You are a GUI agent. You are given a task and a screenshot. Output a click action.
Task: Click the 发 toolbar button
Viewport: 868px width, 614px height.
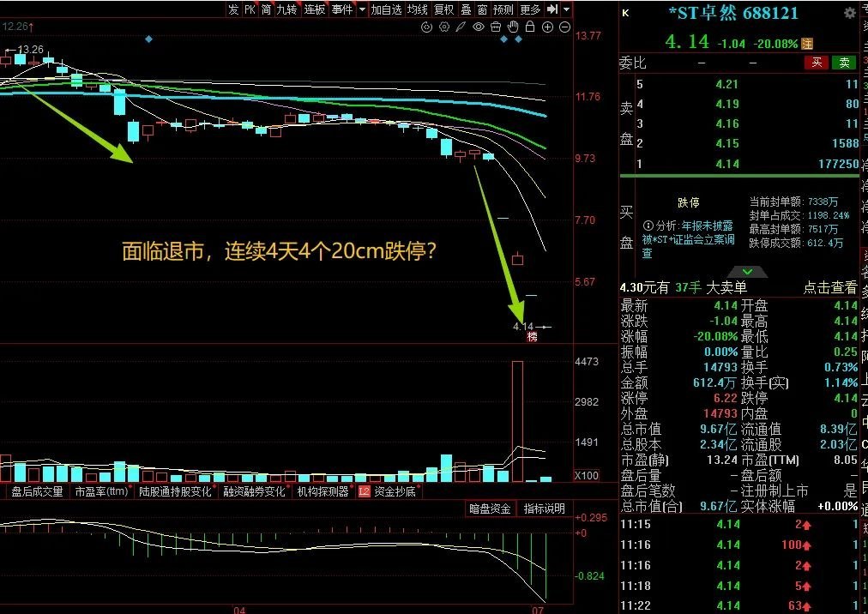click(233, 9)
